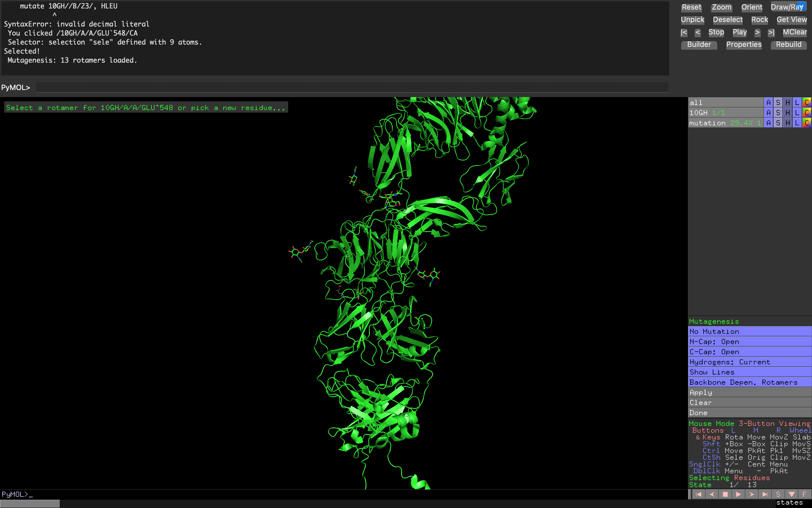812x508 pixels.
Task: Toggle the Rock animation
Action: point(760,19)
